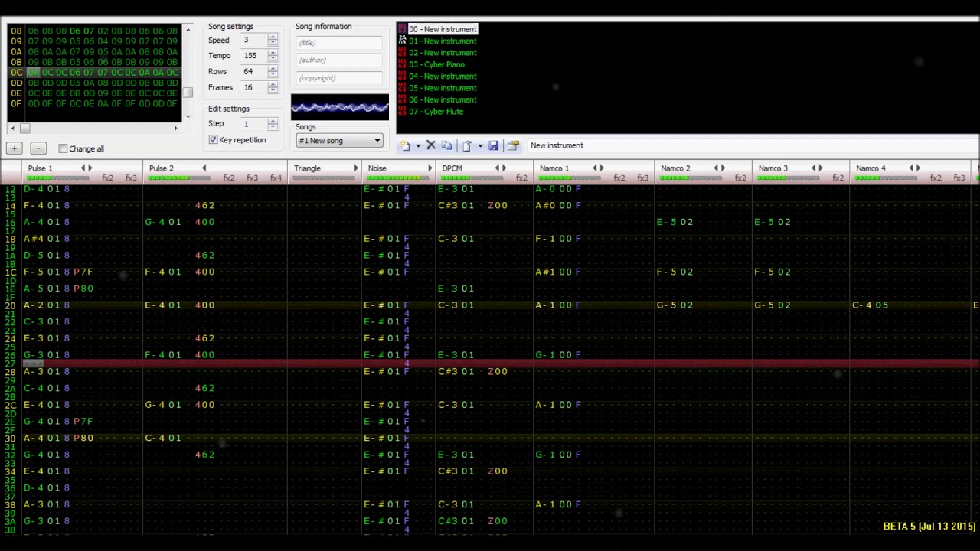Image resolution: width=980 pixels, height=551 pixels.
Task: Click the frame editor scroll-up arrow
Action: click(188, 30)
